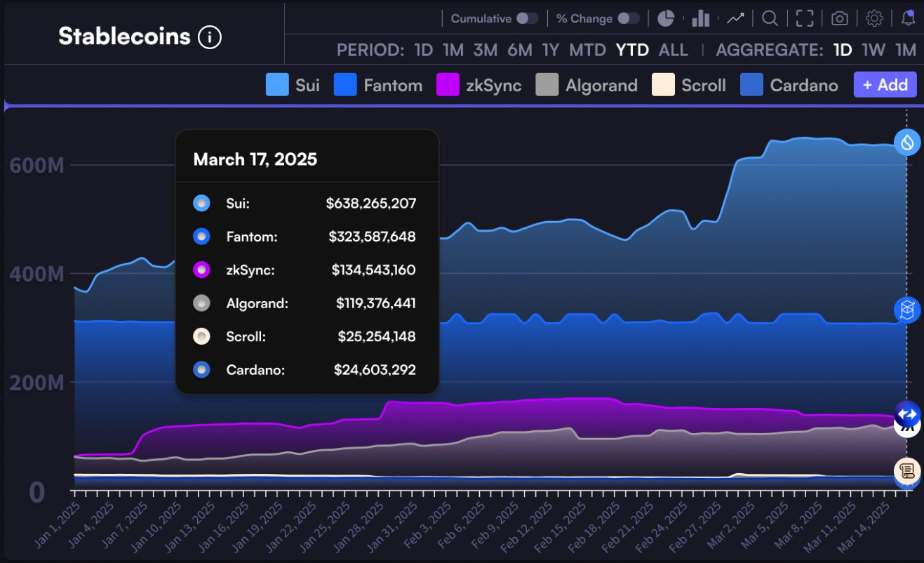Open the search magnifier tool
The height and width of the screenshot is (563, 924).
(770, 18)
